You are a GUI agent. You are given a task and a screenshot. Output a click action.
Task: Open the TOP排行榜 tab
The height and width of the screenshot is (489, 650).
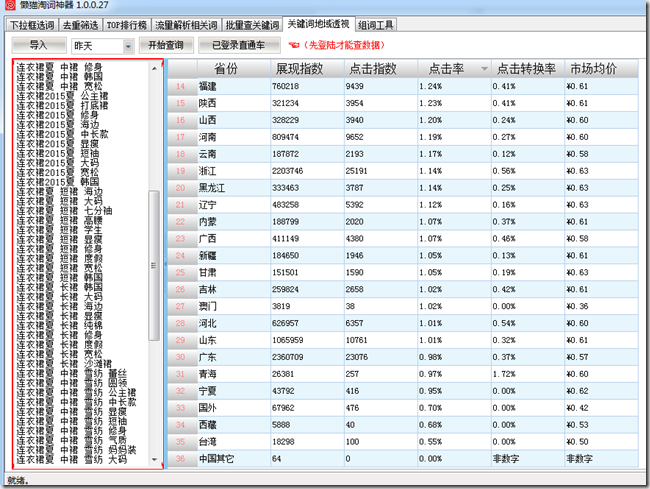click(x=127, y=24)
